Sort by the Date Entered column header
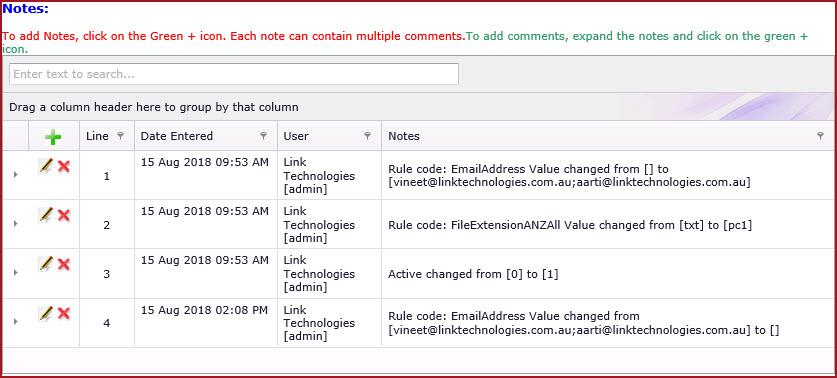 coord(177,136)
